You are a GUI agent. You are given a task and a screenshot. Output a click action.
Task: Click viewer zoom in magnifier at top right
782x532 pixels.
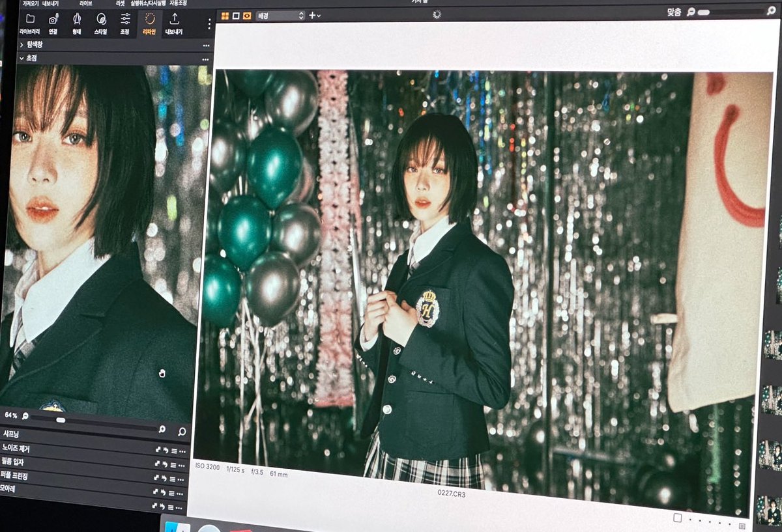[770, 11]
